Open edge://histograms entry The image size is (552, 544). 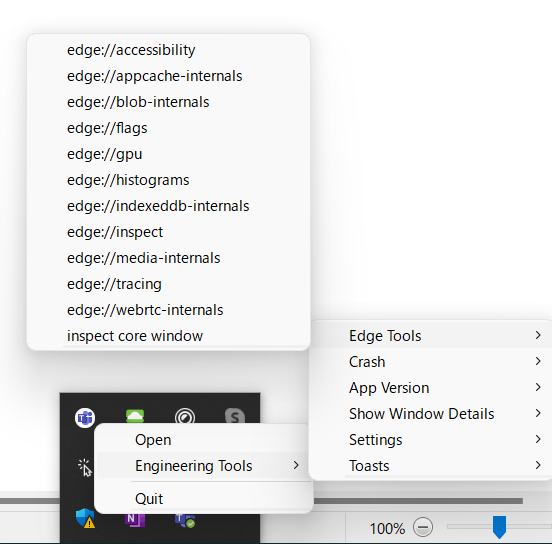[168, 180]
